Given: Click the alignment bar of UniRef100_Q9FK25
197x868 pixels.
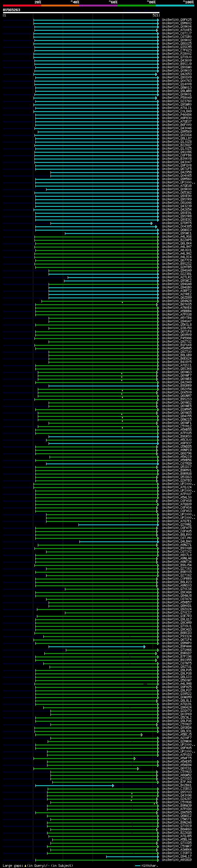Looking at the screenshot, I should pos(96,20).
